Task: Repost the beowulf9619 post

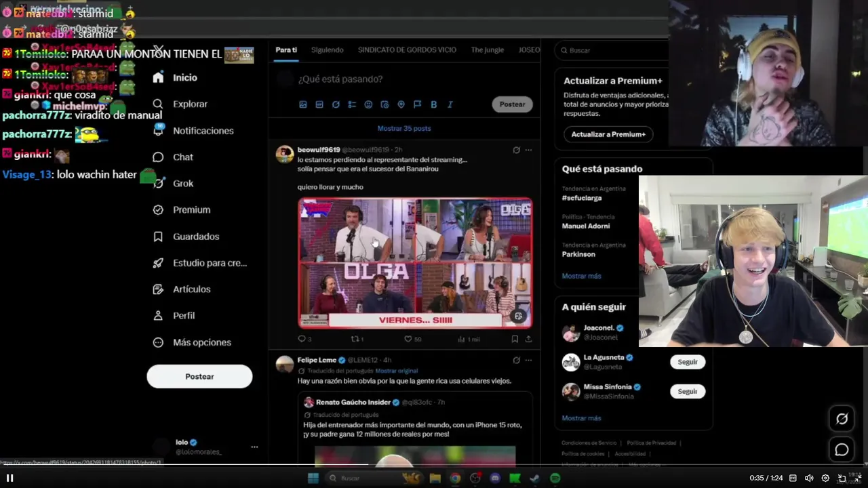Action: coord(357,339)
